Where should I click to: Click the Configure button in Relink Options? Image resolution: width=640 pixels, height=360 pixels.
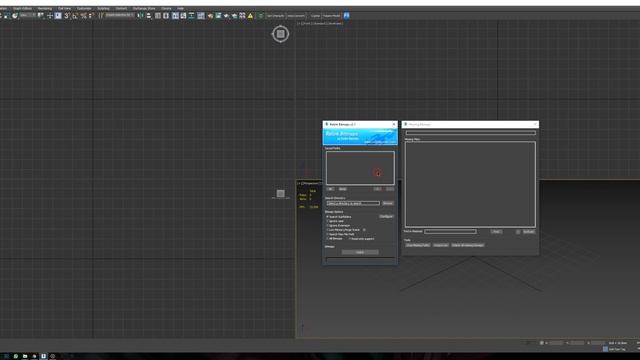386,216
